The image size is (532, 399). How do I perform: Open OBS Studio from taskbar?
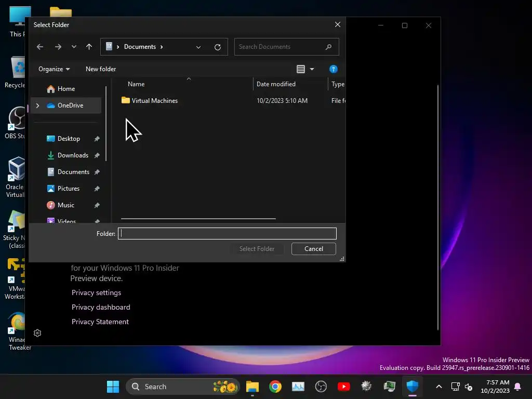(x=321, y=387)
